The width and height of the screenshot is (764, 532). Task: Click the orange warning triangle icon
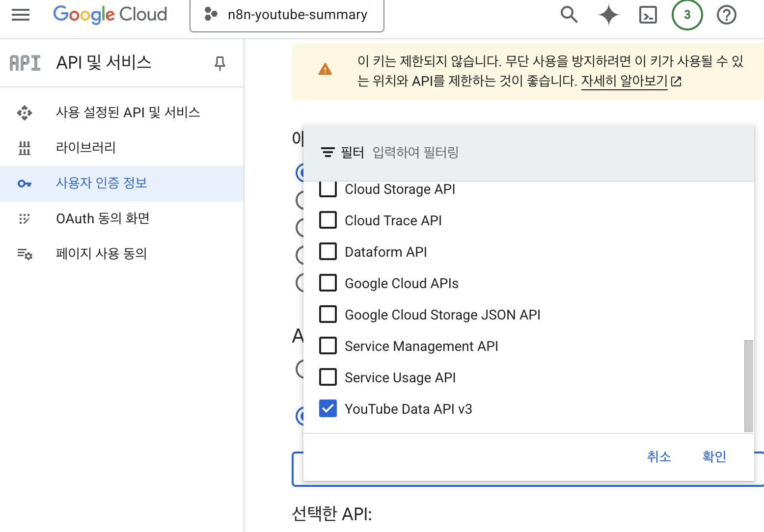325,69
